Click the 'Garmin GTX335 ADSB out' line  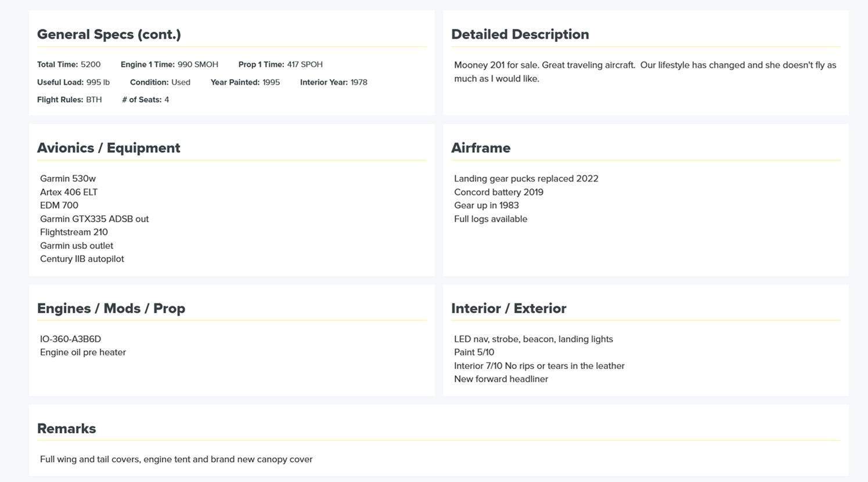95,219
